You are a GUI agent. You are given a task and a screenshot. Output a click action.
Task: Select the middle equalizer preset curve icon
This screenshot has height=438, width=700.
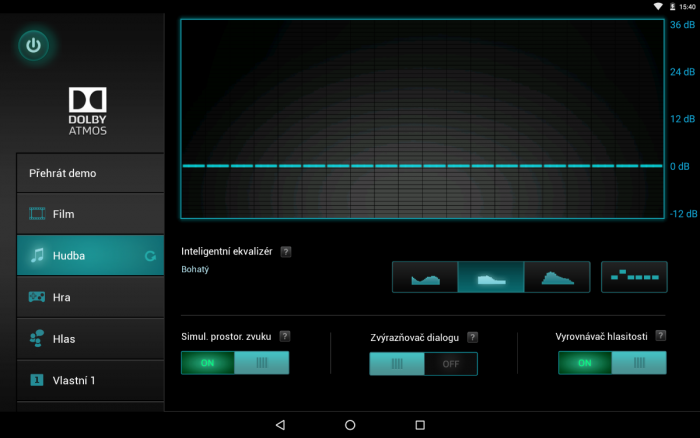490,277
